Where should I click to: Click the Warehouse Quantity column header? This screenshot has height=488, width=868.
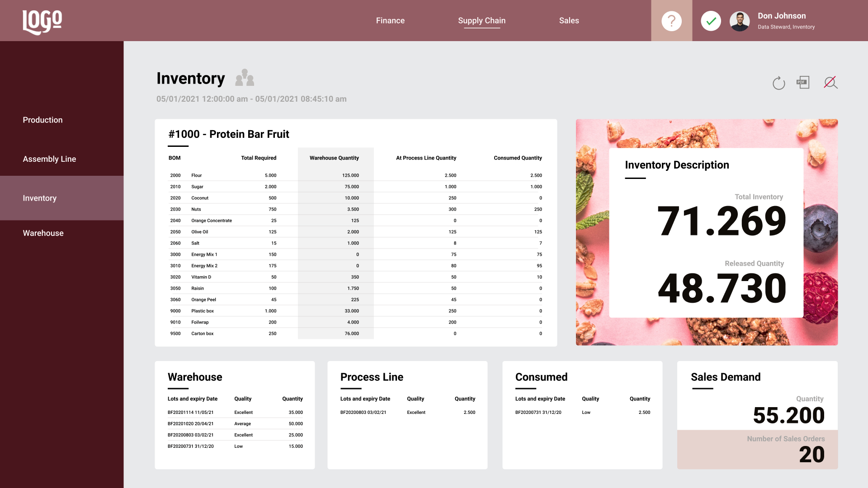coord(334,158)
